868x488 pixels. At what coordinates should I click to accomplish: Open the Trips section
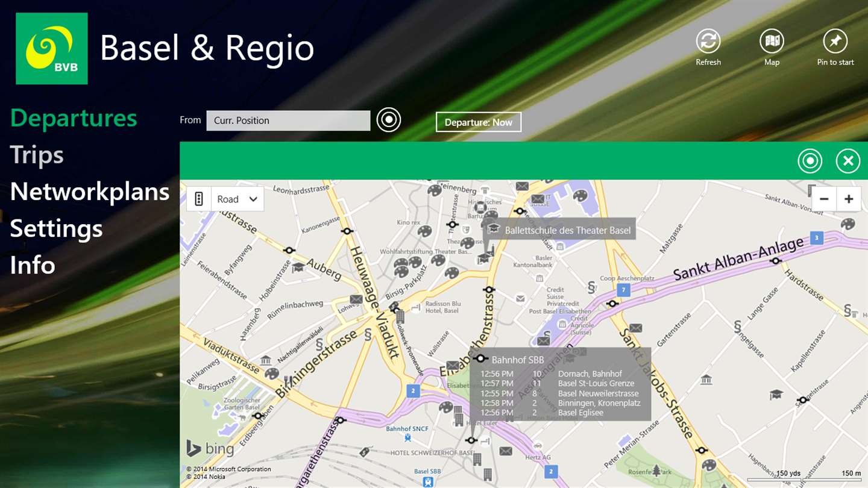pos(37,155)
